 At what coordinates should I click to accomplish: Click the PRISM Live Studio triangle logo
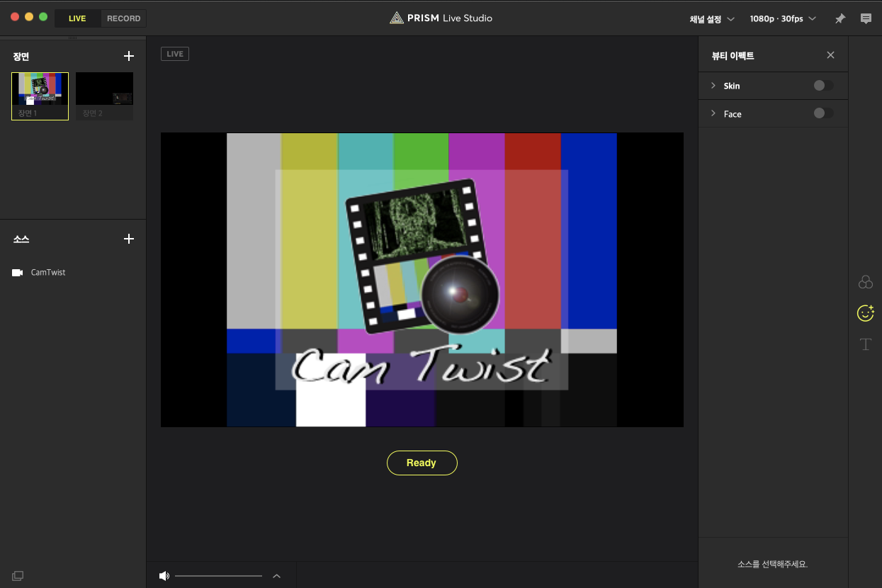click(397, 18)
